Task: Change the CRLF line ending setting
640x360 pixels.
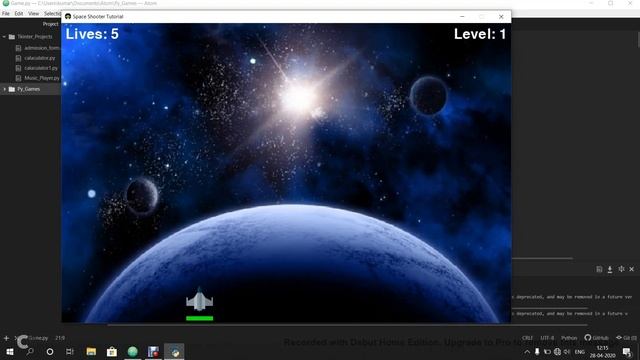Action: [527, 338]
